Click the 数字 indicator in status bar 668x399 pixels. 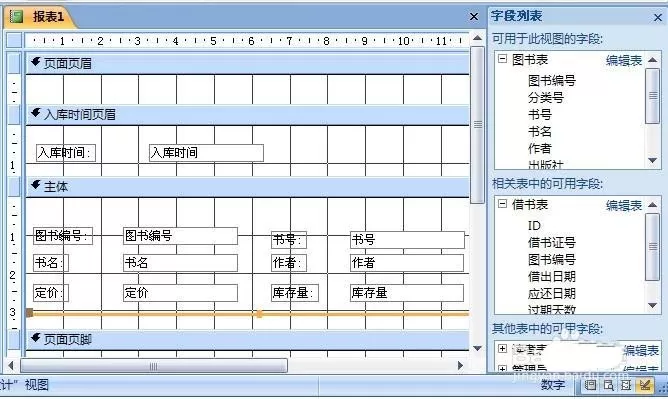[553, 385]
